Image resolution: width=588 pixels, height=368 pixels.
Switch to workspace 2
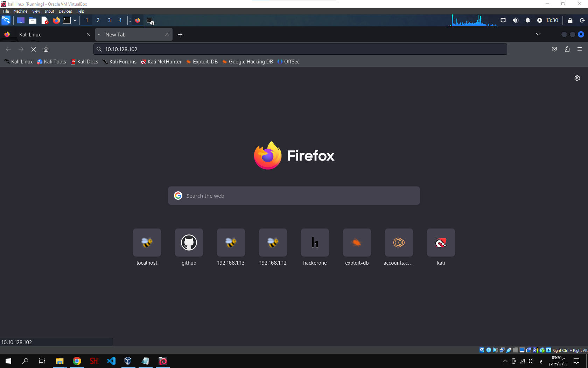click(x=98, y=20)
